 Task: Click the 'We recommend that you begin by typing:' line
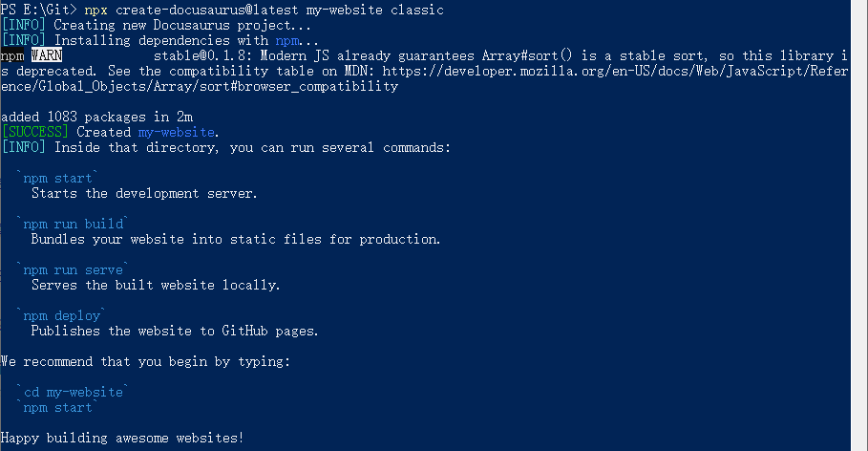[145, 362]
